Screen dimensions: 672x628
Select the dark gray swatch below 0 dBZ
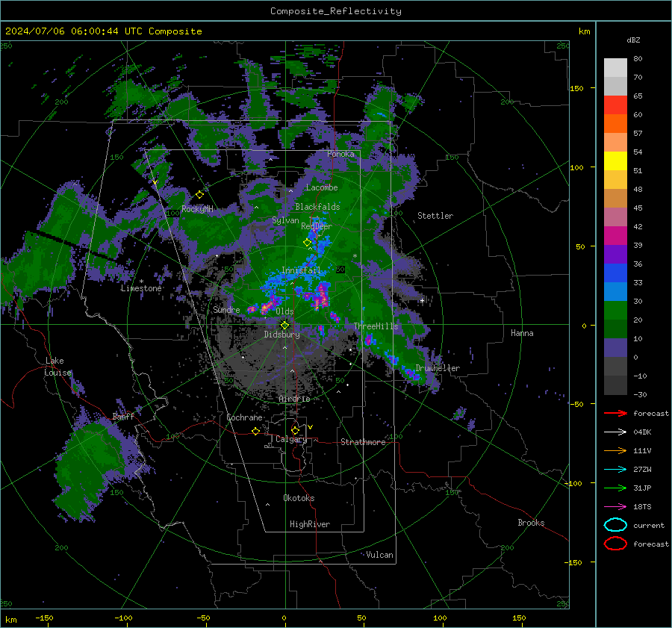[615, 366]
